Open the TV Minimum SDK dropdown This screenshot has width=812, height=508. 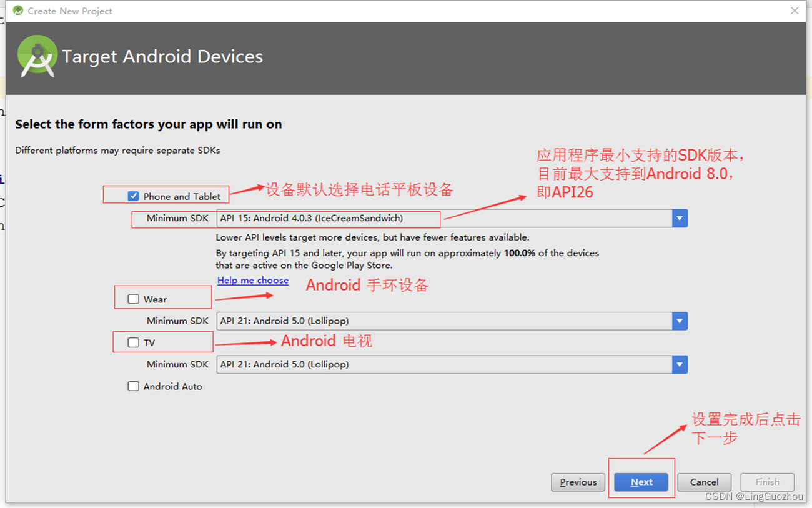point(452,364)
